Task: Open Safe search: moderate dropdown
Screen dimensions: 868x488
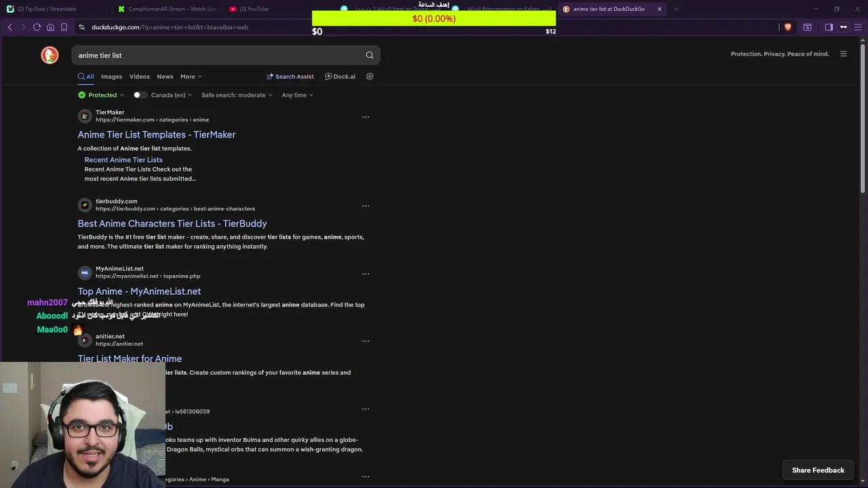Action: 237,95
